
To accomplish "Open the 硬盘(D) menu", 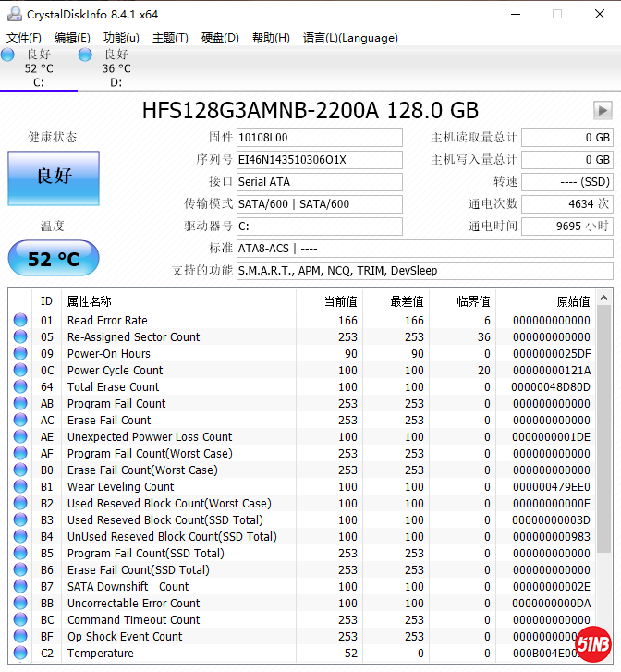I will (x=220, y=38).
